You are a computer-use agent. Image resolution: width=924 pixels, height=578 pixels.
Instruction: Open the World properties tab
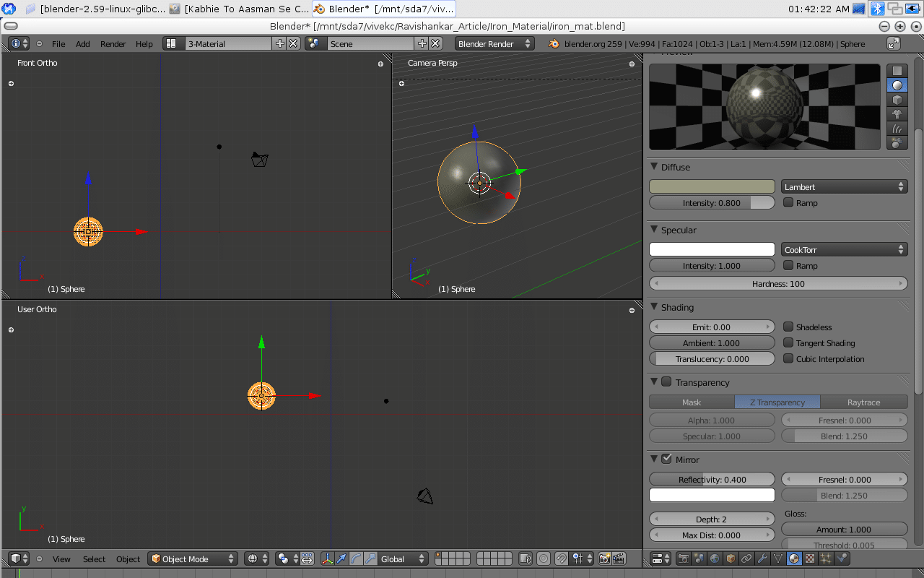(715, 558)
